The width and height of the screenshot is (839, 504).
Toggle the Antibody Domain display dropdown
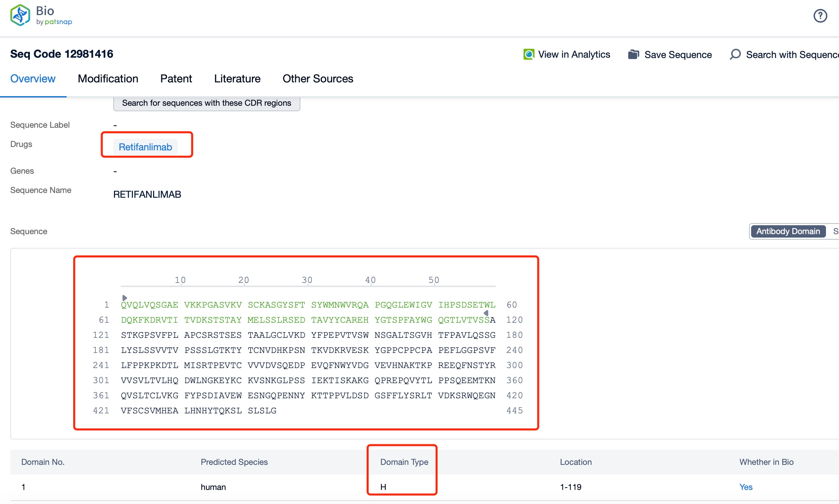[789, 233]
